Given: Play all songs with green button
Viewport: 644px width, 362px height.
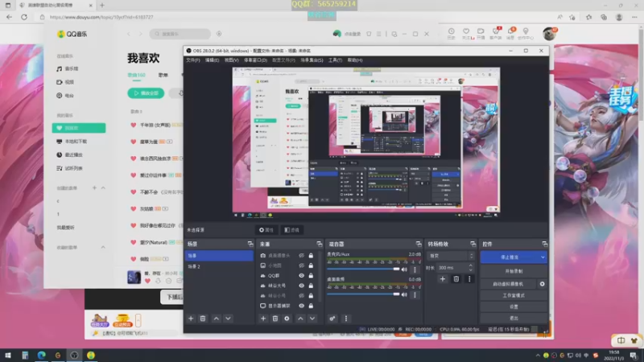Looking at the screenshot, I should tap(146, 93).
